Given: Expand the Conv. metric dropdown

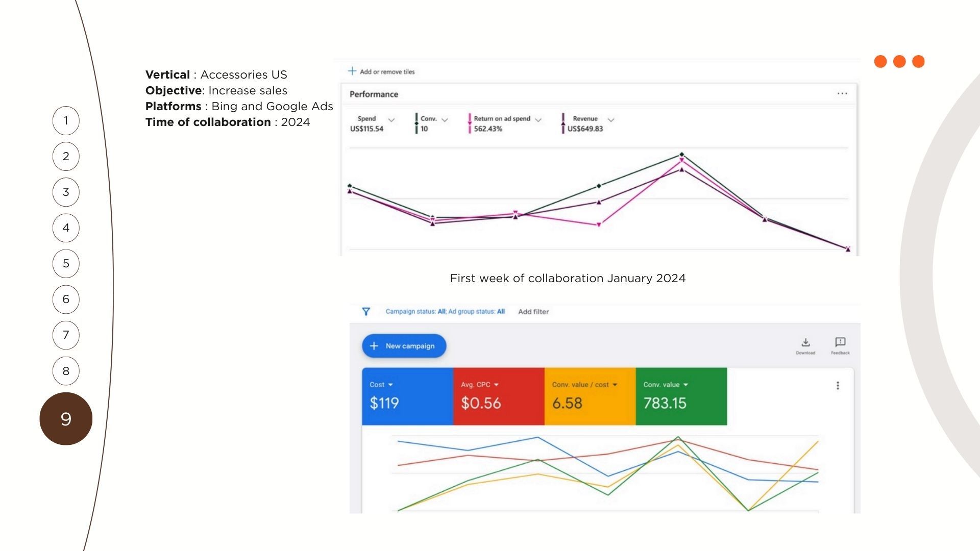Looking at the screenshot, I should (x=445, y=120).
